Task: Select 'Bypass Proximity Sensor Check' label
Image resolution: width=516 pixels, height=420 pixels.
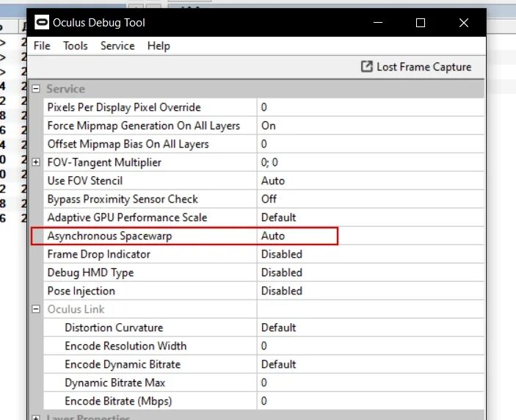Action: [123, 199]
